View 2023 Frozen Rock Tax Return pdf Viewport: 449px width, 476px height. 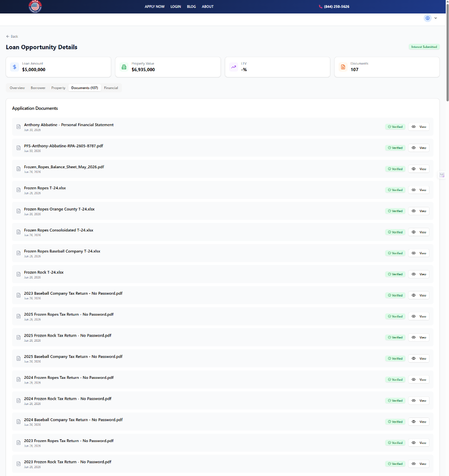[419, 464]
